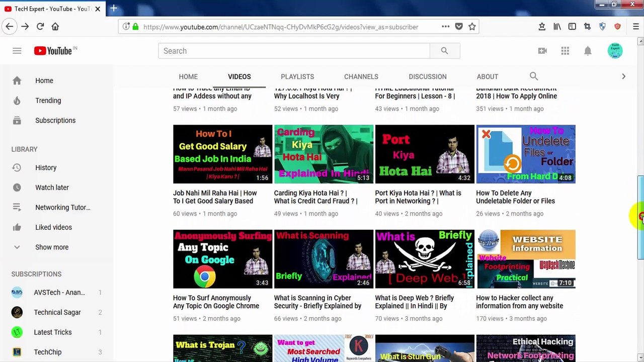This screenshot has height=362, width=644.
Task: Open Deep Web video thumbnail
Action: [x=425, y=259]
